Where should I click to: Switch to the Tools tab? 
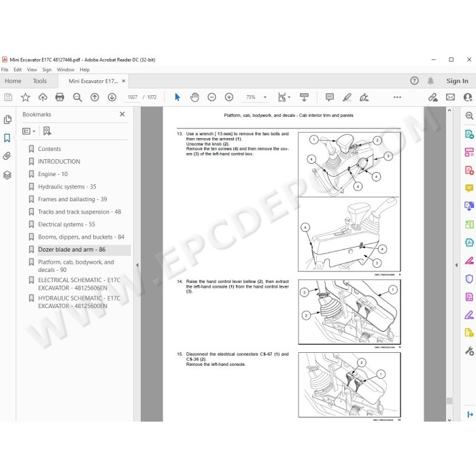tap(39, 81)
